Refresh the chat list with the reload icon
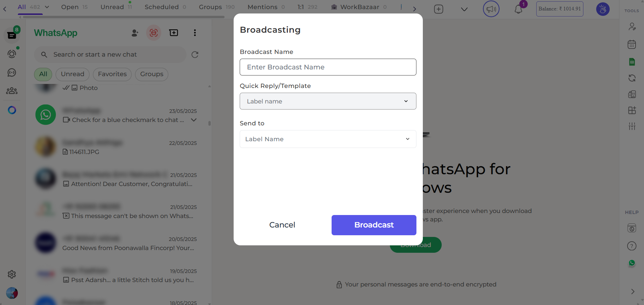This screenshot has height=305, width=644. pyautogui.click(x=195, y=55)
